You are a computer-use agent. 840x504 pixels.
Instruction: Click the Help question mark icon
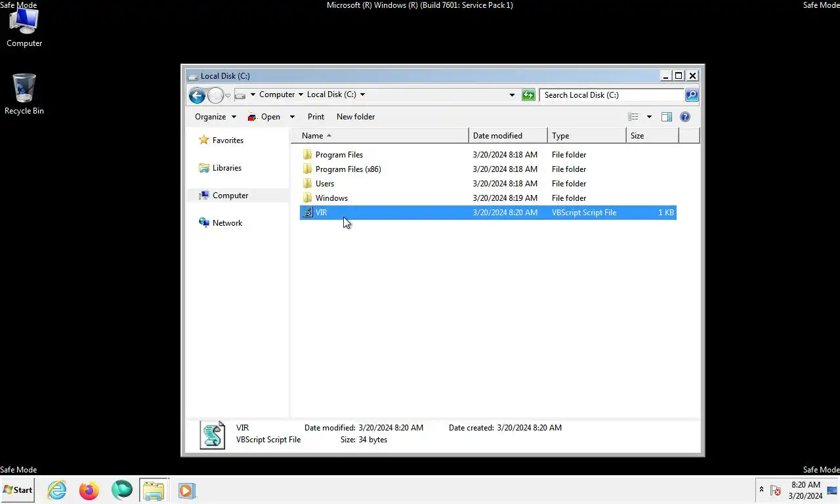(685, 117)
